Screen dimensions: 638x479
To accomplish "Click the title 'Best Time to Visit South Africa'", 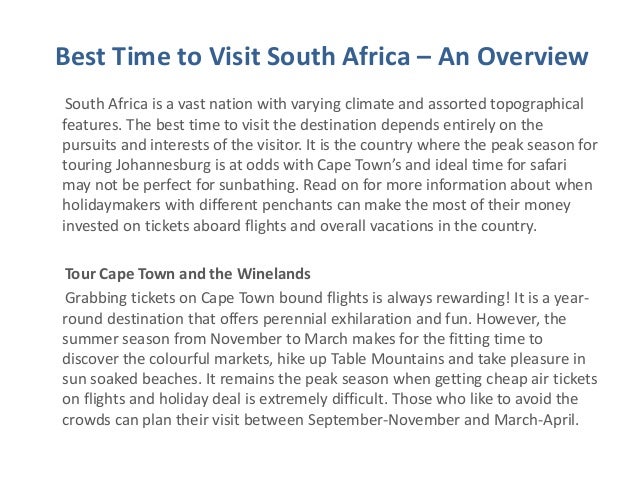I will pos(233,56).
